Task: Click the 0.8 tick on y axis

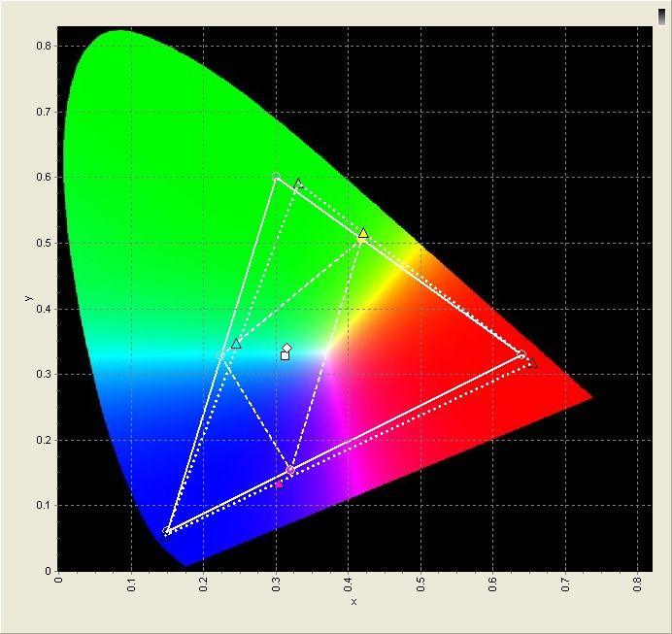Action: pos(44,46)
